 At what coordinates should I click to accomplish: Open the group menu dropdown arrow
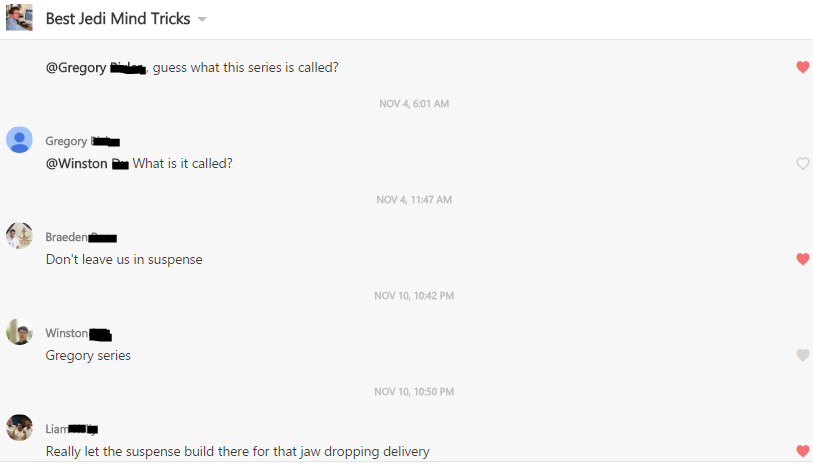click(x=202, y=20)
